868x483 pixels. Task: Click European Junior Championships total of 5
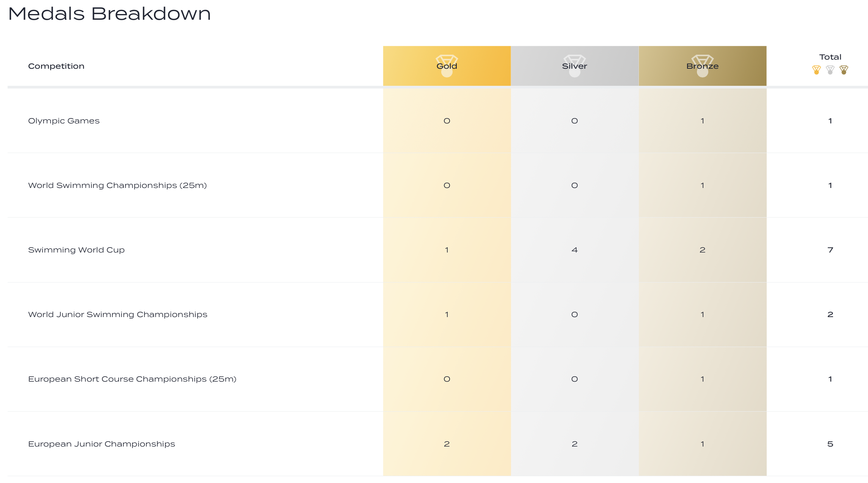pyautogui.click(x=830, y=444)
